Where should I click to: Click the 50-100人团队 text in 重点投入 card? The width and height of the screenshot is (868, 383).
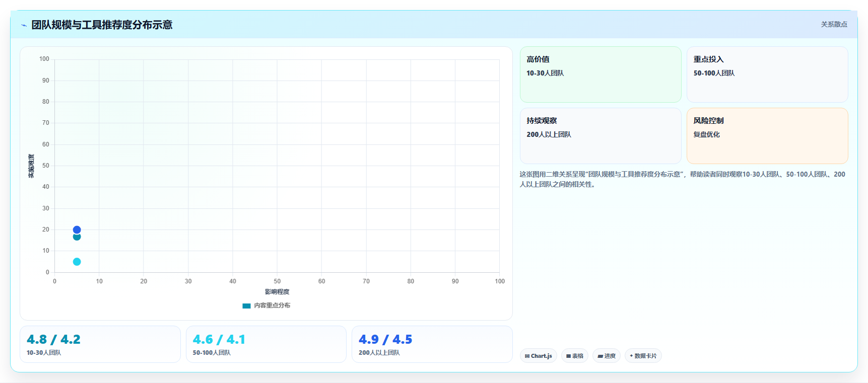[x=714, y=73]
